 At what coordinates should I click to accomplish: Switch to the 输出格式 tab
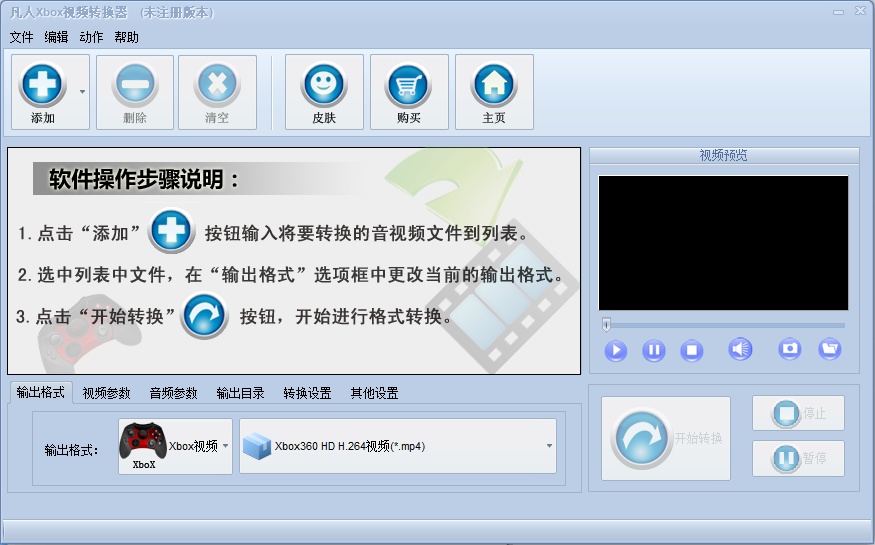pyautogui.click(x=40, y=393)
